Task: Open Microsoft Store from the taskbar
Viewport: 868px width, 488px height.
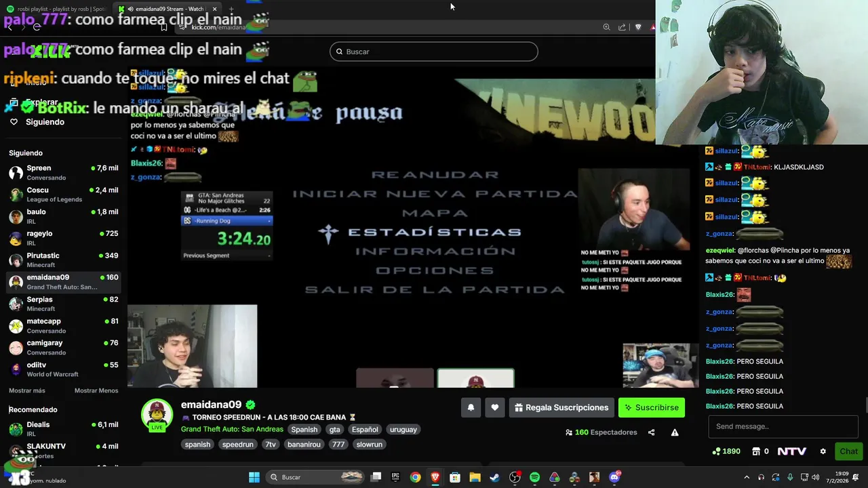Action: 455,477
